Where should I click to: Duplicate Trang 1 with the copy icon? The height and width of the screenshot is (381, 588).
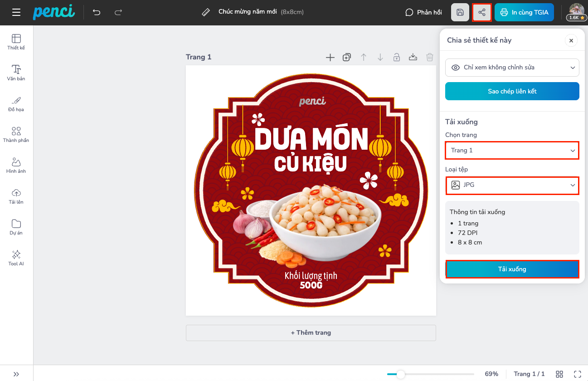point(347,57)
